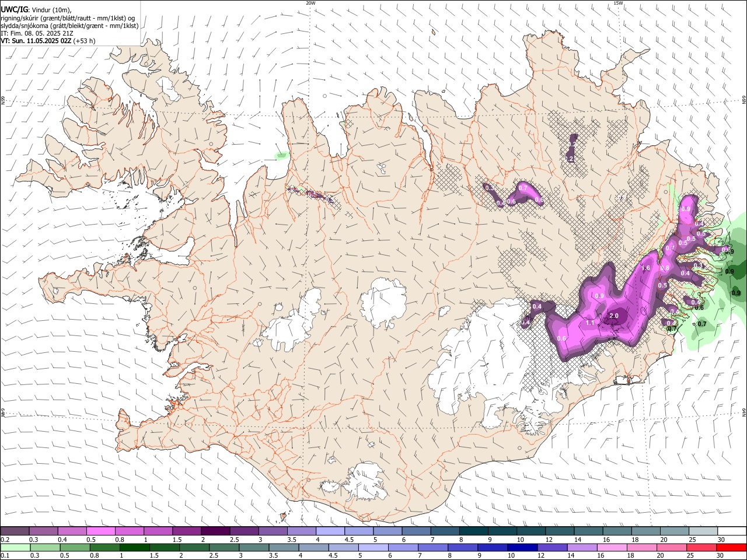
Task: Select the 12–14 teal snow legend swatch
Action: 560,531
